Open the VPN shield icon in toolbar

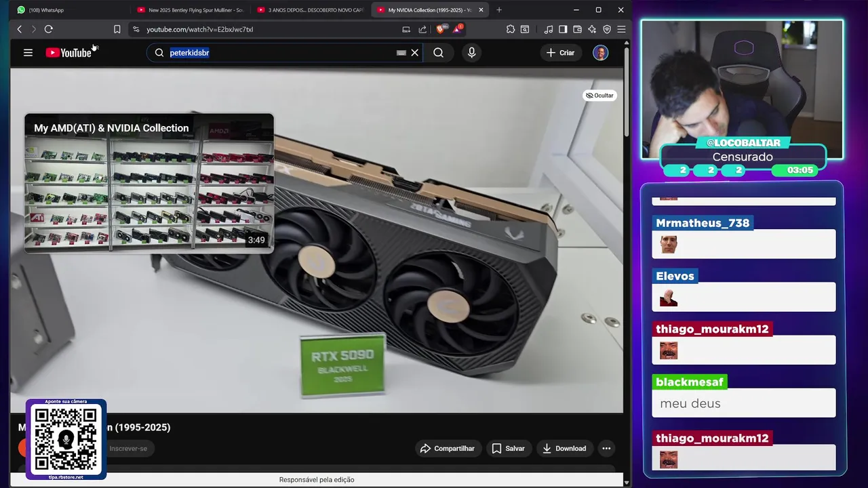pyautogui.click(x=607, y=29)
